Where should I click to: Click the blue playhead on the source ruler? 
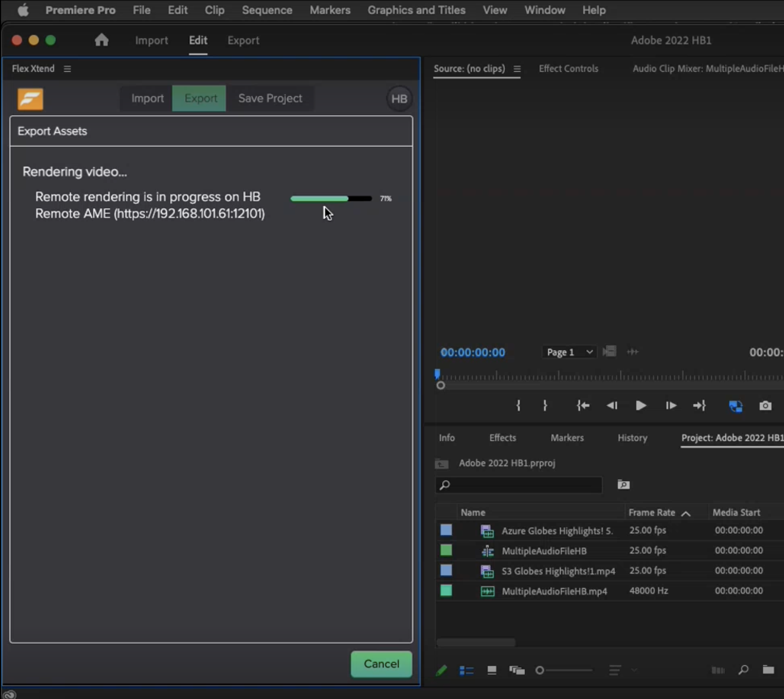point(437,374)
